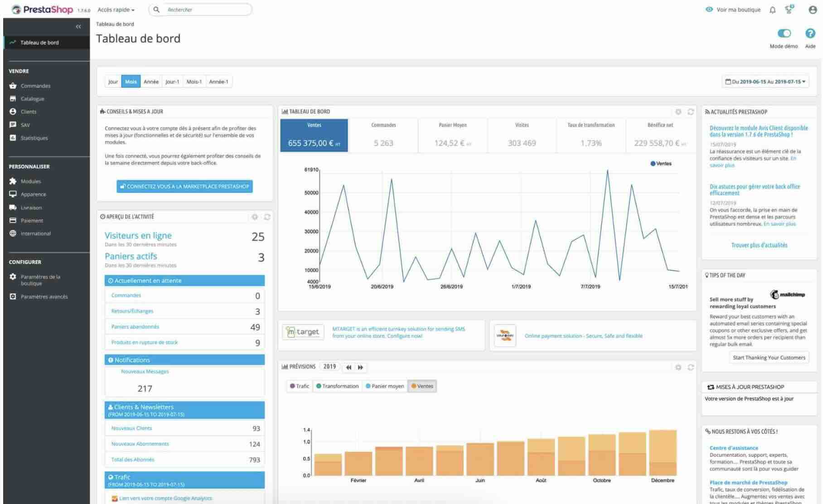Open Tableau de bord sidebar item
The height and width of the screenshot is (504, 823).
[46, 43]
